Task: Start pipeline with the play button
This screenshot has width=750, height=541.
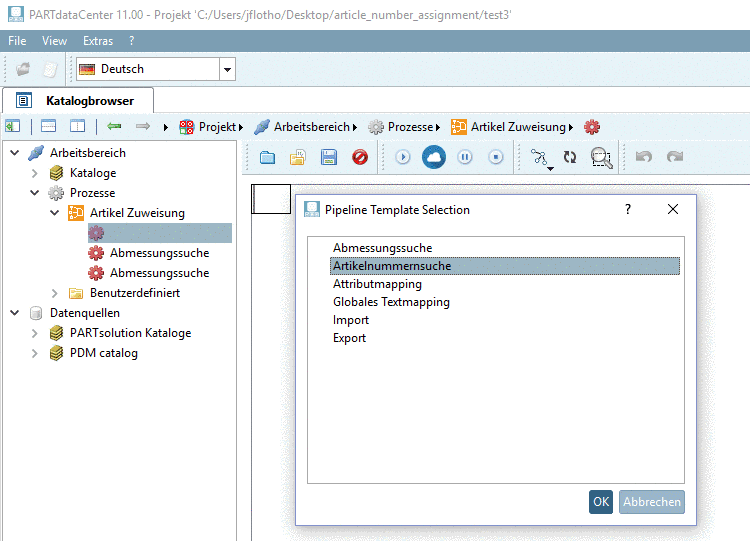Action: click(x=403, y=157)
